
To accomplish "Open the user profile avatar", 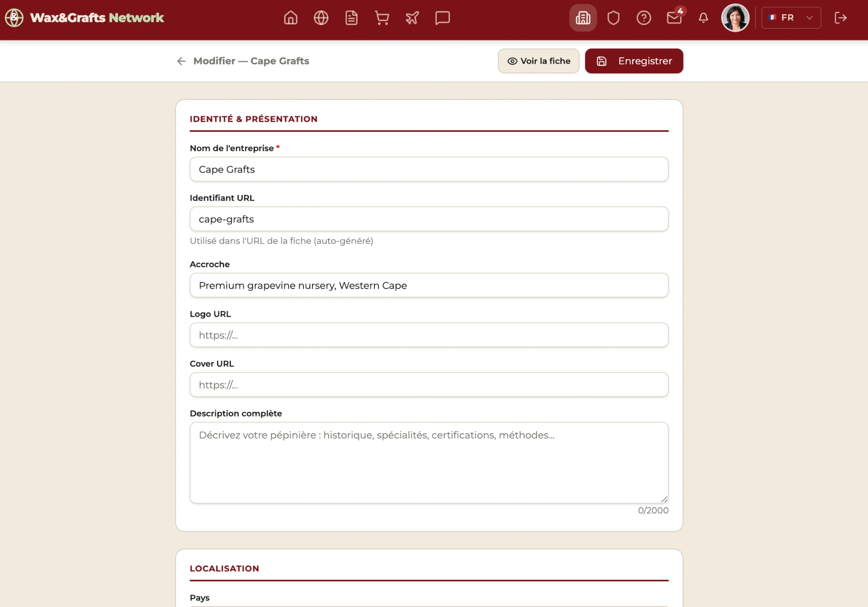I will coord(735,18).
